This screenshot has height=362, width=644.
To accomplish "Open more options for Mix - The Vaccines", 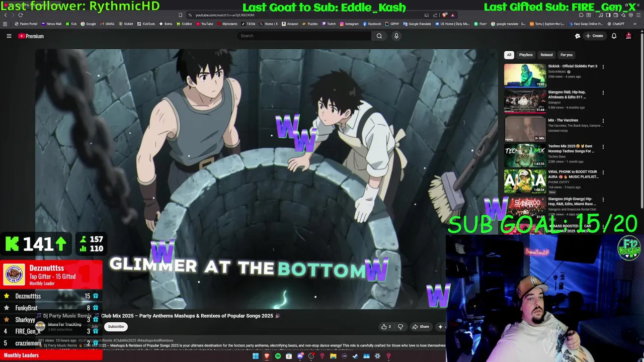I will coord(603,121).
